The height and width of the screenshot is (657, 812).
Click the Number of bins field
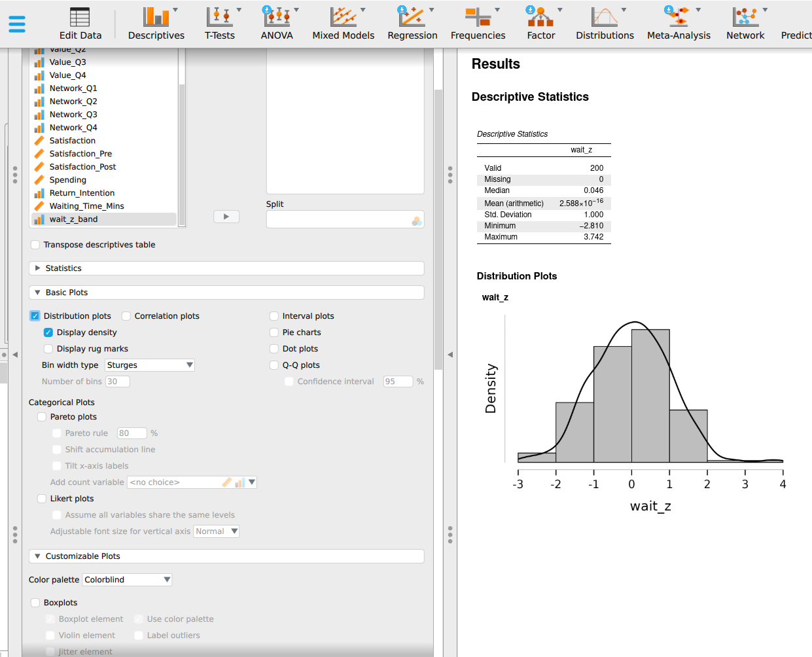point(118,382)
